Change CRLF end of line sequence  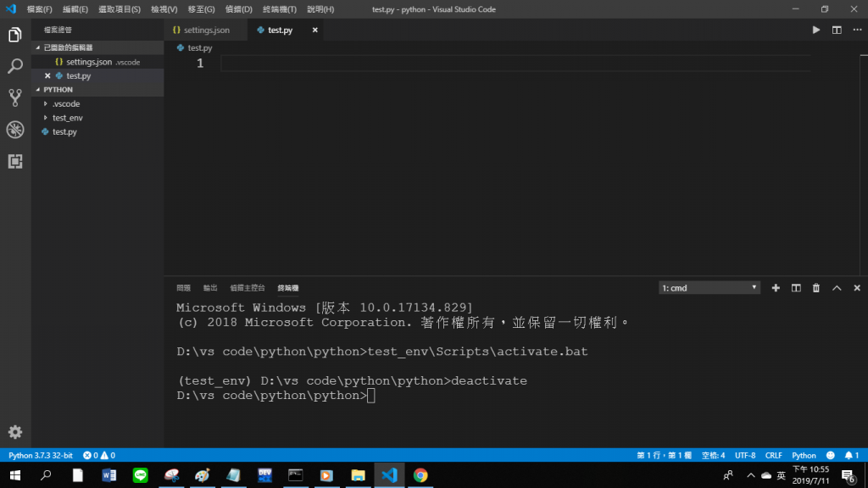click(773, 455)
